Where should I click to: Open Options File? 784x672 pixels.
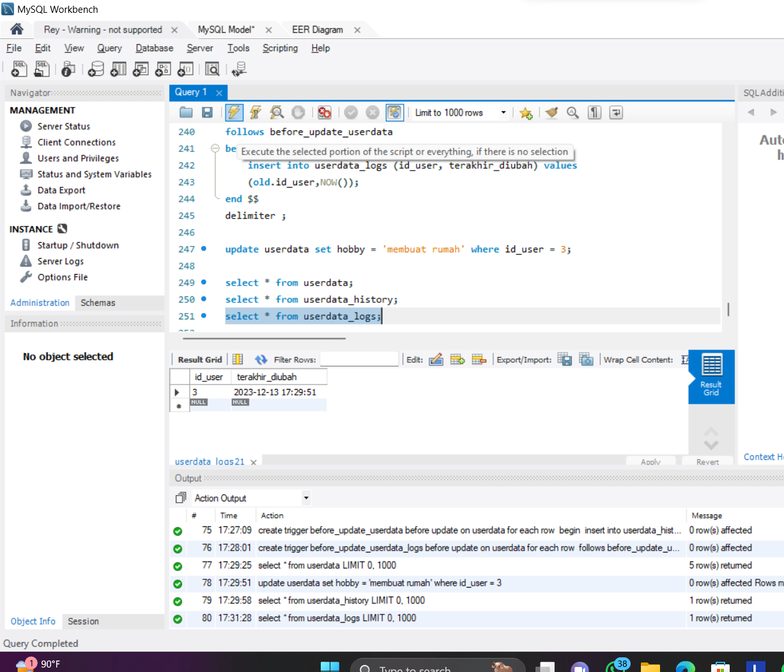click(x=63, y=277)
